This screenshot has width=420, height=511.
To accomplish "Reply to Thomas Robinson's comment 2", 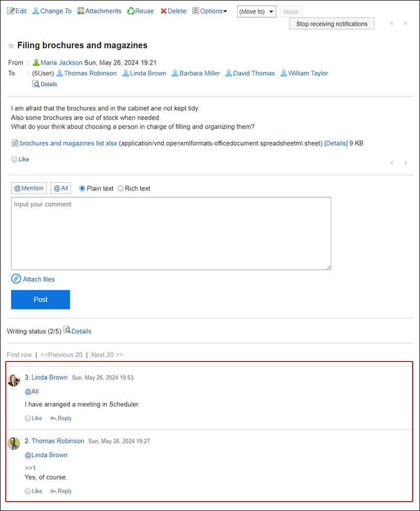I will click(x=61, y=491).
